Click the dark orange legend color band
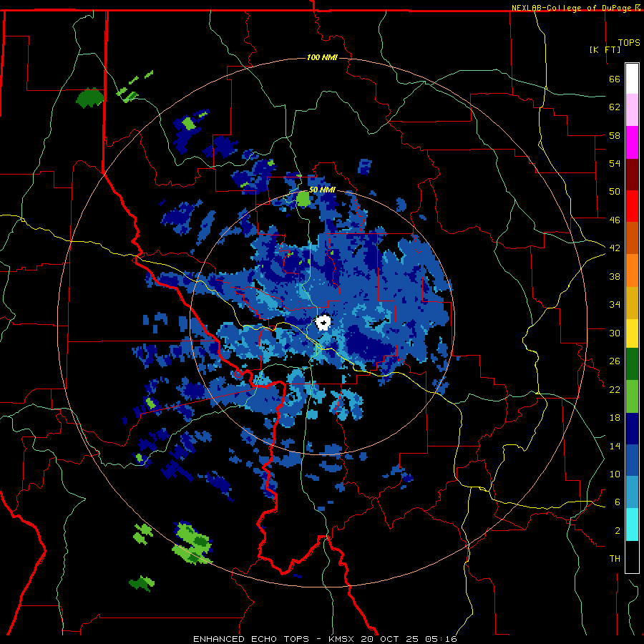Viewport: 644px width, 644px height. 632,238
